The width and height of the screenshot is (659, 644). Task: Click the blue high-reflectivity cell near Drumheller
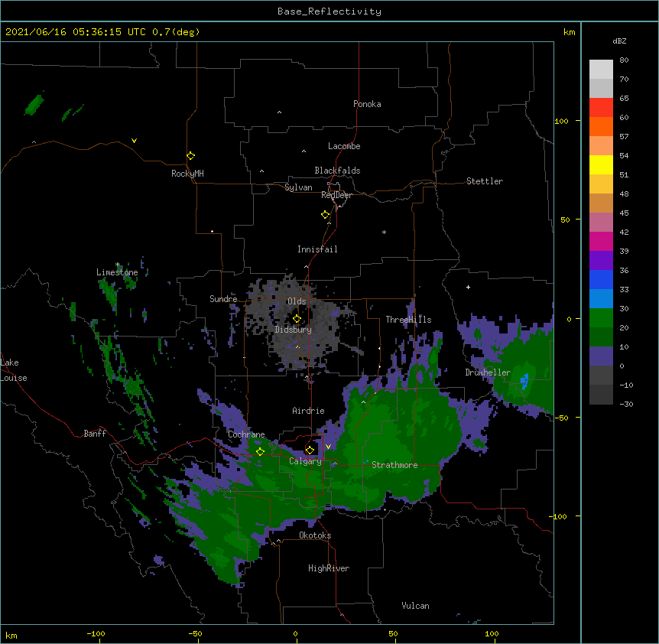(524, 380)
